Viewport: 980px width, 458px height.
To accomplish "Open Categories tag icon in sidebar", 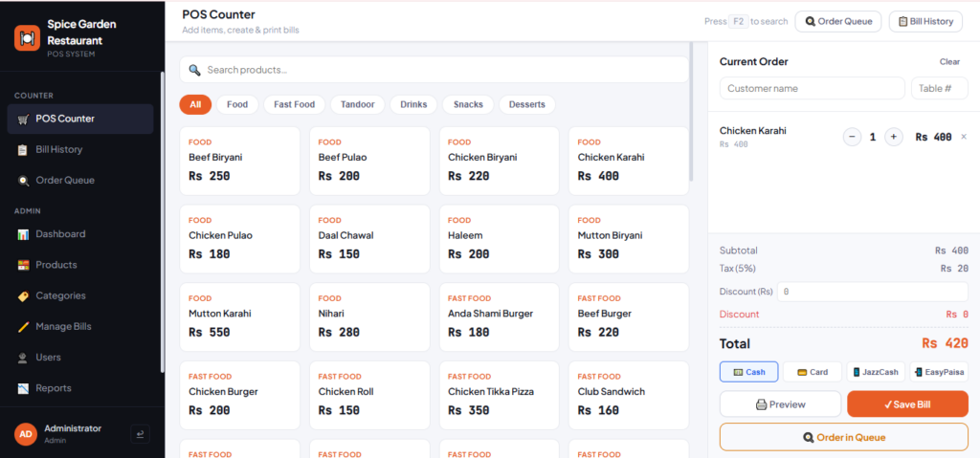I will (x=23, y=295).
